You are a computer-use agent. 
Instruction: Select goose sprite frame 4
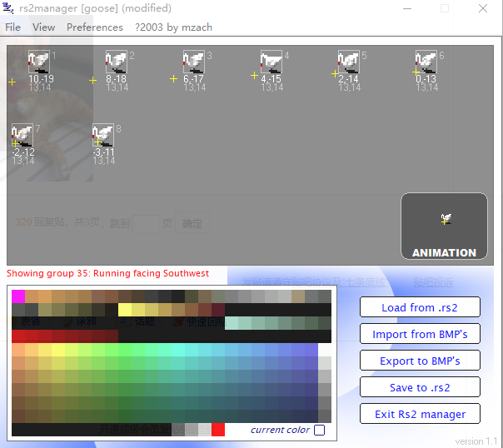coord(271,62)
